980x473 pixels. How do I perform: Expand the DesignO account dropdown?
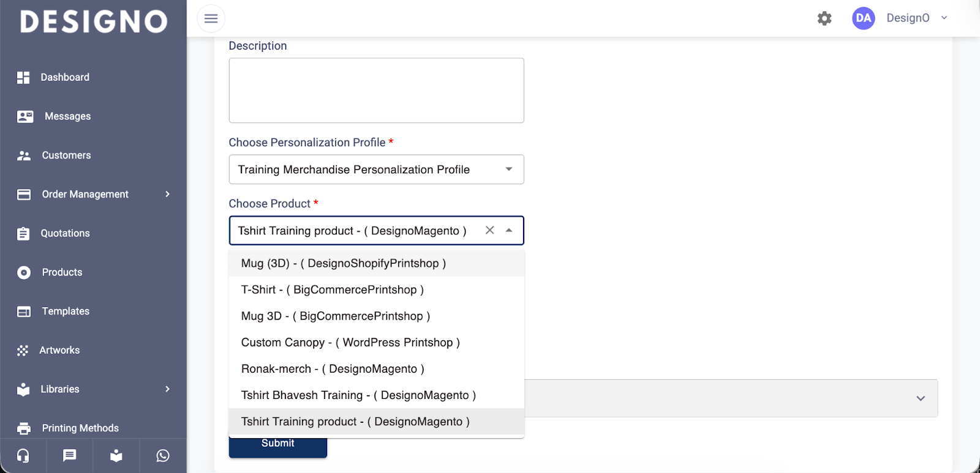click(x=944, y=18)
